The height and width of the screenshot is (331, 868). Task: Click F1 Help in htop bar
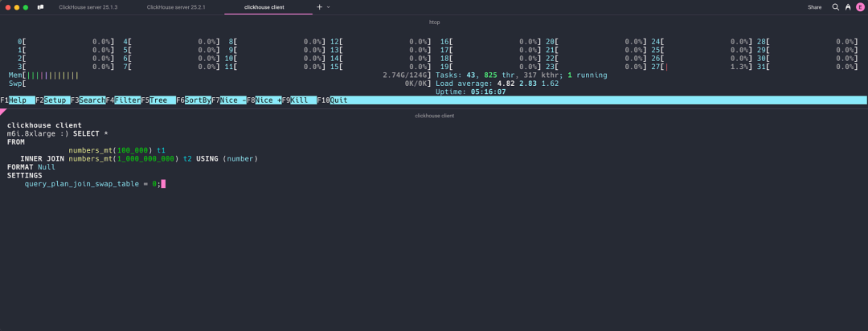pos(18,100)
